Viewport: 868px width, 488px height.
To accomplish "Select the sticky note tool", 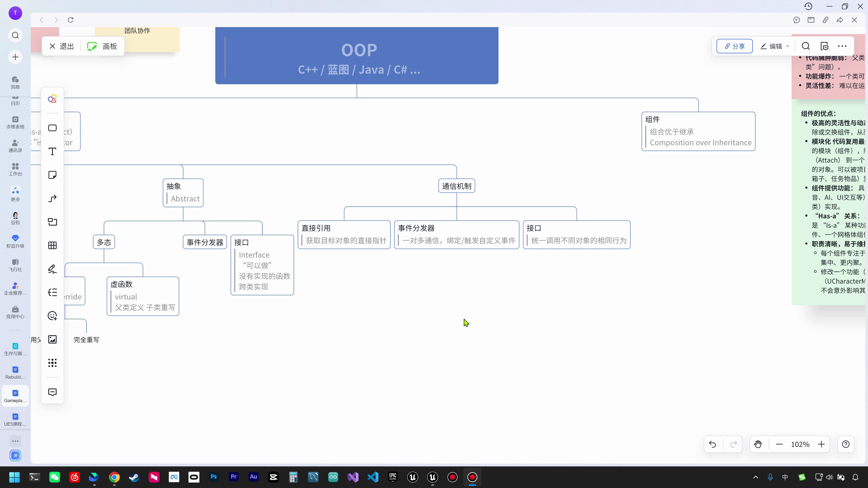I will [52, 175].
